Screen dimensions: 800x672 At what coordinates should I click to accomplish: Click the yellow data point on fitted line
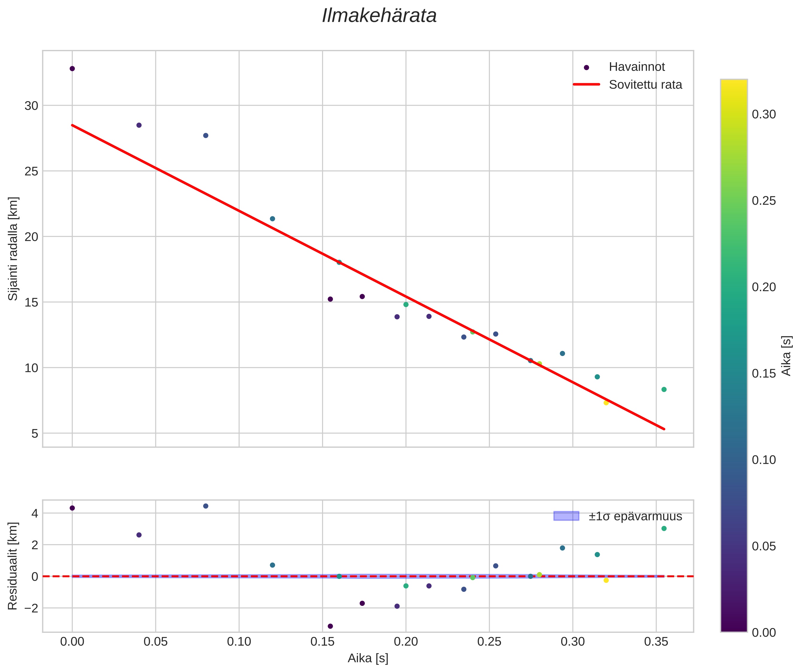click(x=606, y=403)
